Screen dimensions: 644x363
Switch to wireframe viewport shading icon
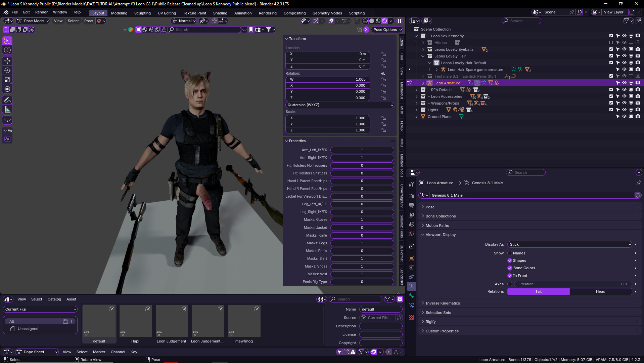click(x=365, y=21)
